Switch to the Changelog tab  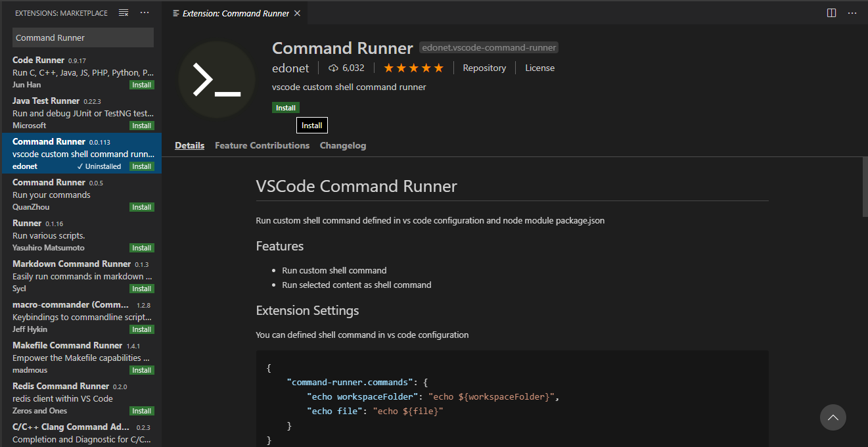342,145
